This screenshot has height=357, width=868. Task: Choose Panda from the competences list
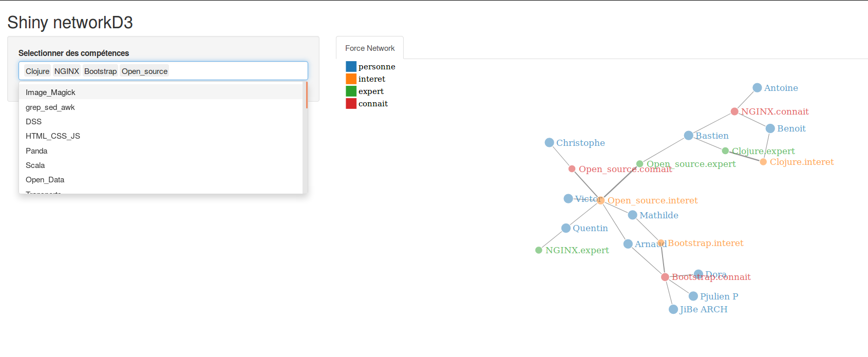coord(161,151)
